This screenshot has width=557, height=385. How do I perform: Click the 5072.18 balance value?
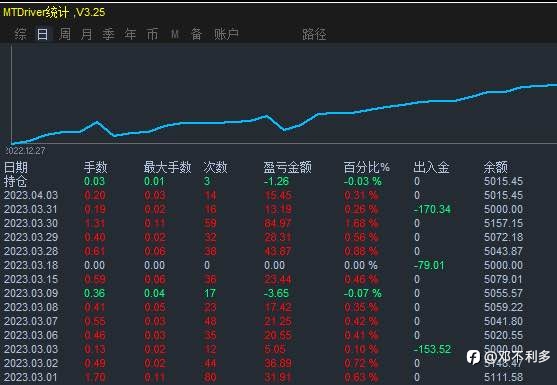pos(503,237)
